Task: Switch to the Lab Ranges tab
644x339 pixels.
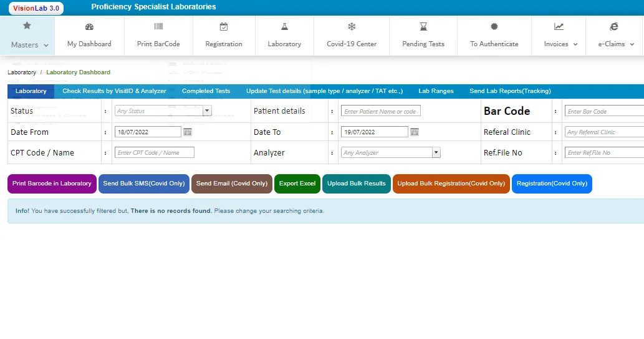Action: pyautogui.click(x=436, y=91)
